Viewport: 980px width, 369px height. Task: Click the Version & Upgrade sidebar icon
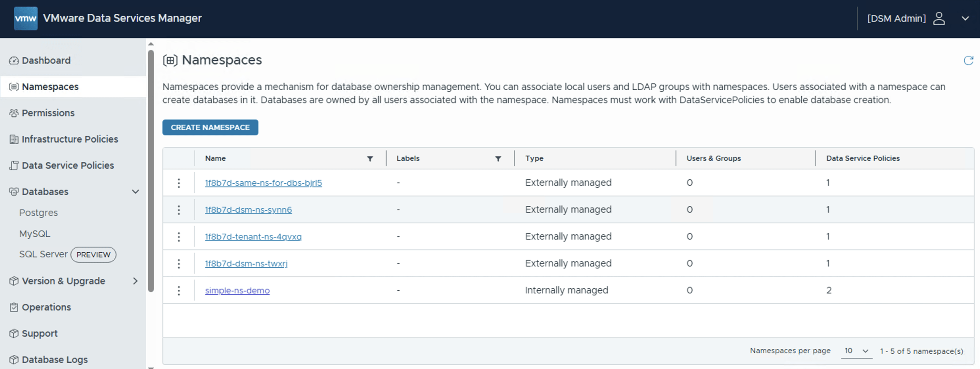click(14, 281)
